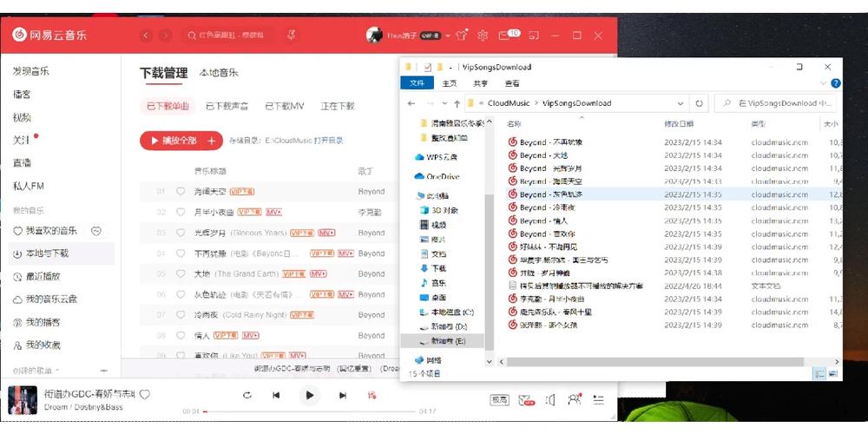Expand Explorer address bar history dropdown
This screenshot has width=868, height=434.
(681, 103)
